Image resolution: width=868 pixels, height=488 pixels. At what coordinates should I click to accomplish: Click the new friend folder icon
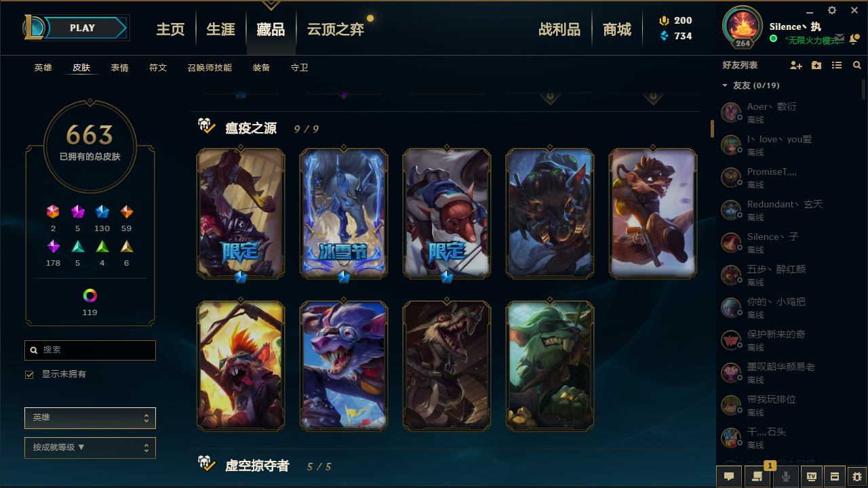click(x=816, y=65)
